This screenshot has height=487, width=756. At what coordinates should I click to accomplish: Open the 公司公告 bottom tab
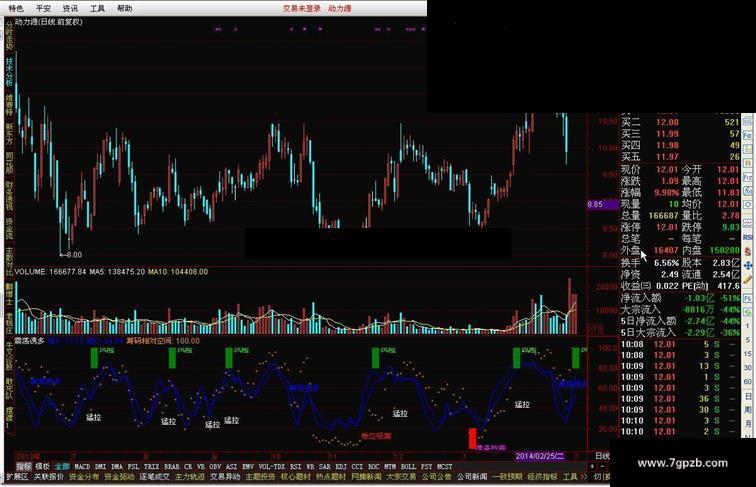[x=436, y=476]
